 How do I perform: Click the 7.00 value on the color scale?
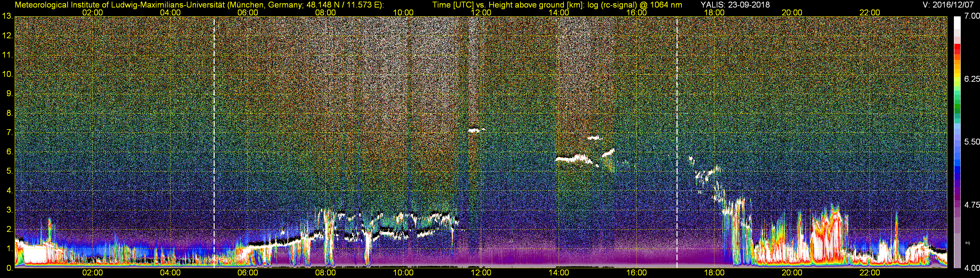pos(972,16)
